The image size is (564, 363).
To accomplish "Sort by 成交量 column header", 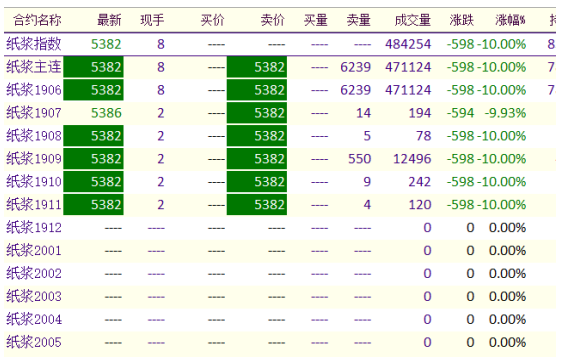I will 412,20.
